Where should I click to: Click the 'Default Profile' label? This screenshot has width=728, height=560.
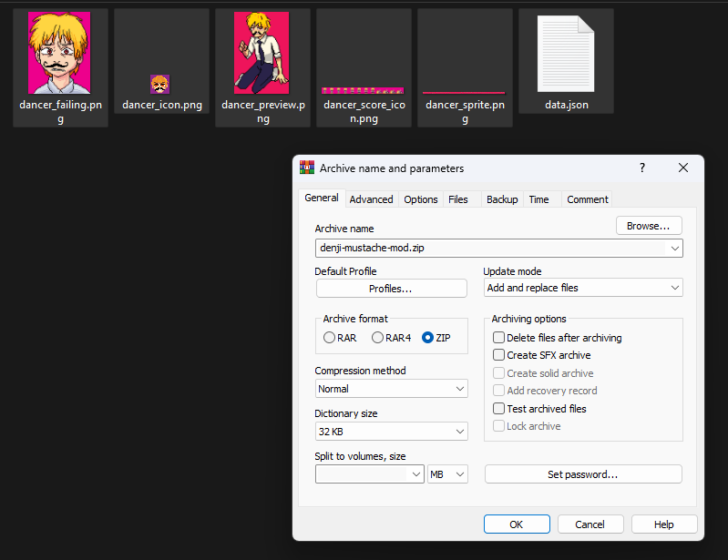(345, 271)
